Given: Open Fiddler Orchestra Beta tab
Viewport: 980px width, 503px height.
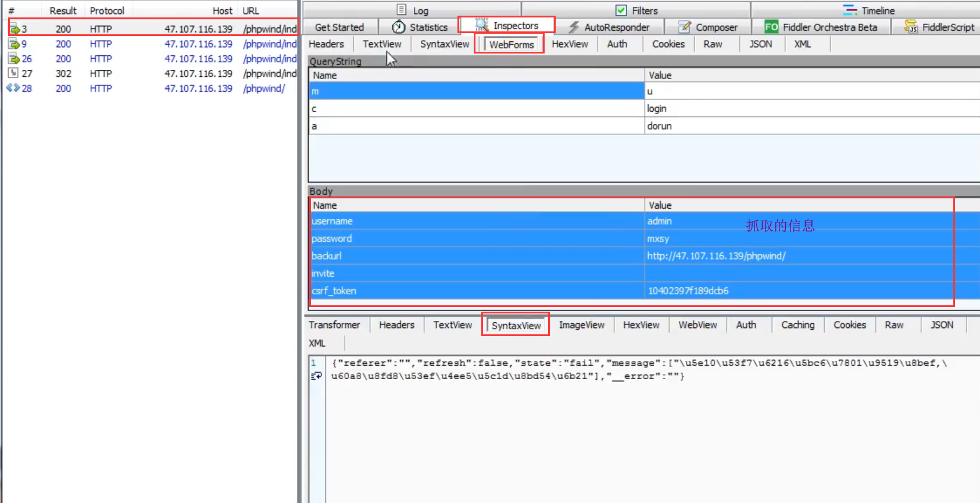Looking at the screenshot, I should point(821,27).
